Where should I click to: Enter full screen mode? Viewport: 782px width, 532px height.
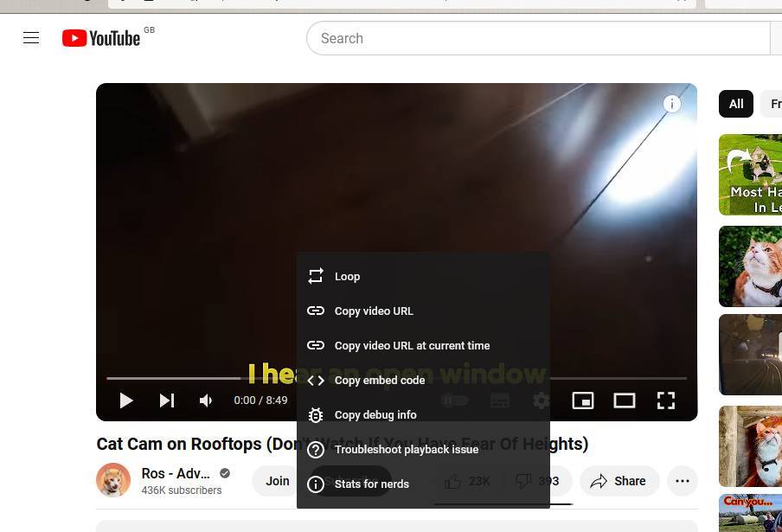(666, 401)
